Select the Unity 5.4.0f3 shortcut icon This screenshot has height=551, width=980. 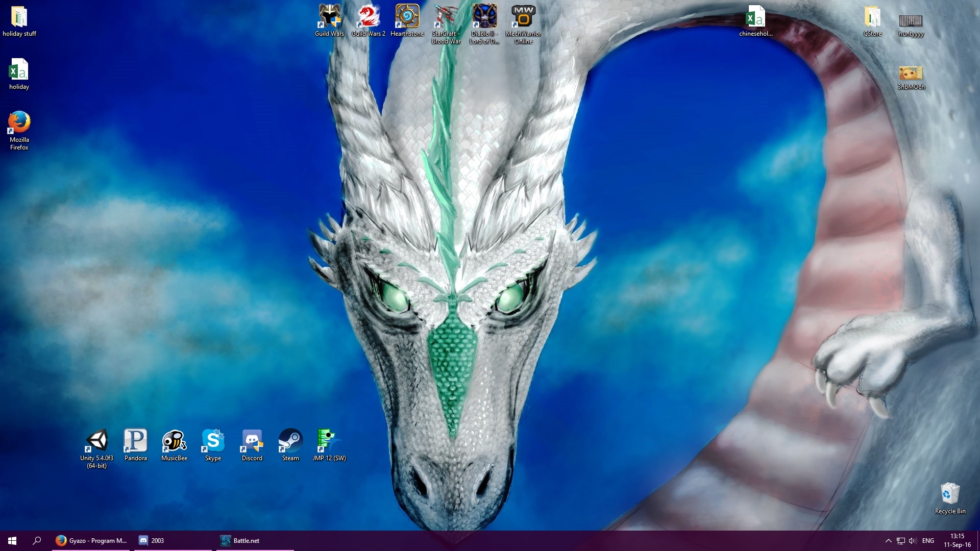97,441
